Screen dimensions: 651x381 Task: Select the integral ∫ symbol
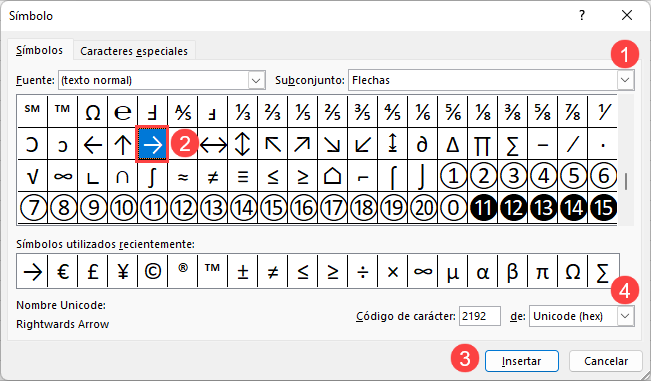(152, 176)
